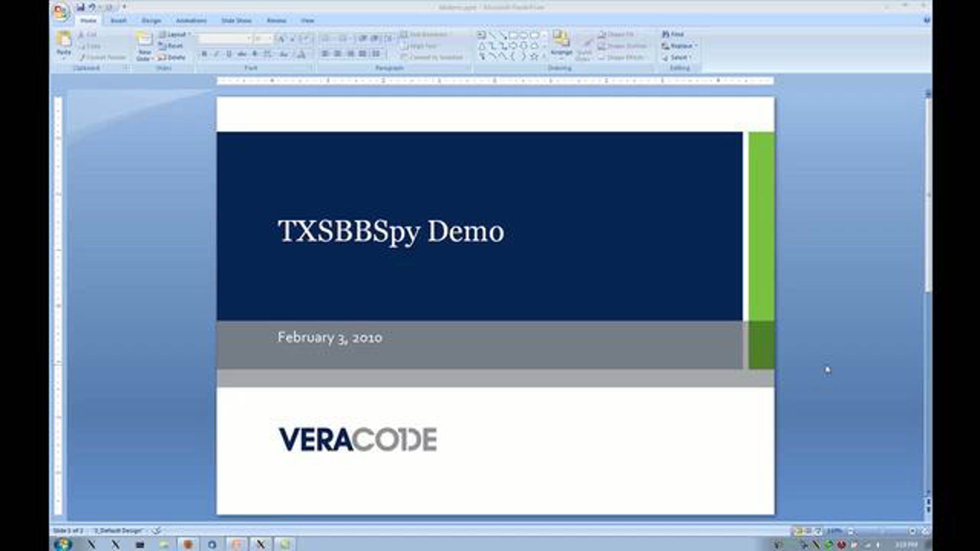Screen dimensions: 980x551
Task: Apply a numbered list
Action: click(343, 39)
